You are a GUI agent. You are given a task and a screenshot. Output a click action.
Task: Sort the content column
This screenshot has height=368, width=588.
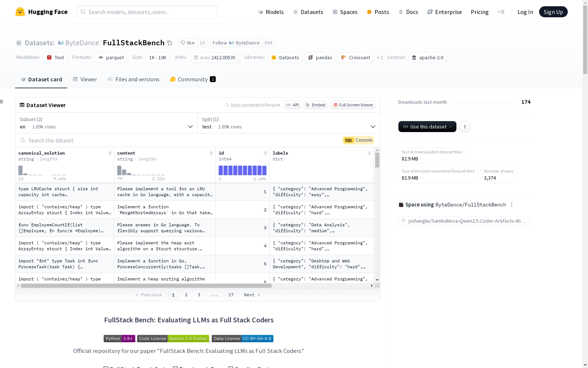[x=211, y=153]
